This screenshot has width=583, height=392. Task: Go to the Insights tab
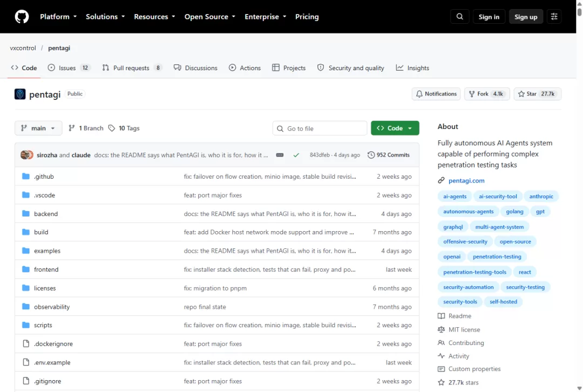click(x=413, y=67)
